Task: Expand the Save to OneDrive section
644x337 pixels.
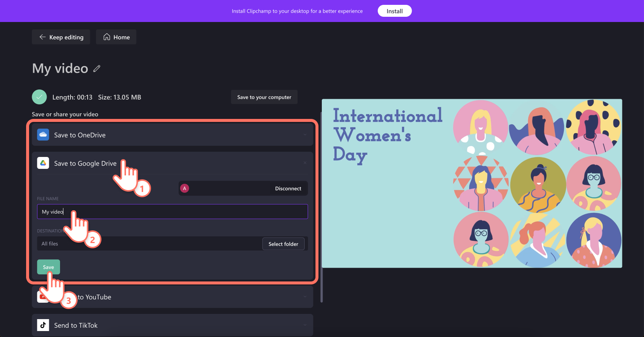Action: click(x=305, y=135)
